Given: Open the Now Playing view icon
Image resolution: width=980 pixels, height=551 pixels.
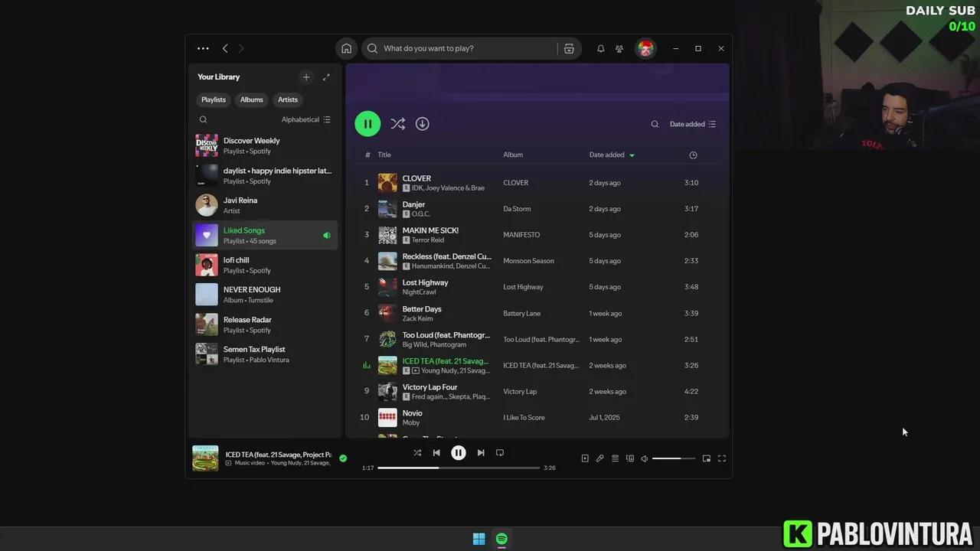Looking at the screenshot, I should (585, 458).
